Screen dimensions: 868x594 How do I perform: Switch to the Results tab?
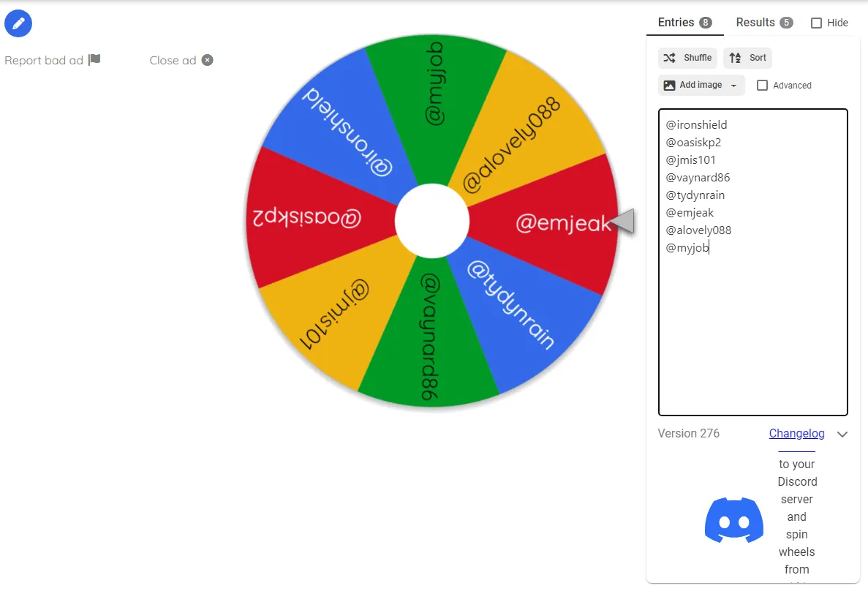tap(764, 22)
